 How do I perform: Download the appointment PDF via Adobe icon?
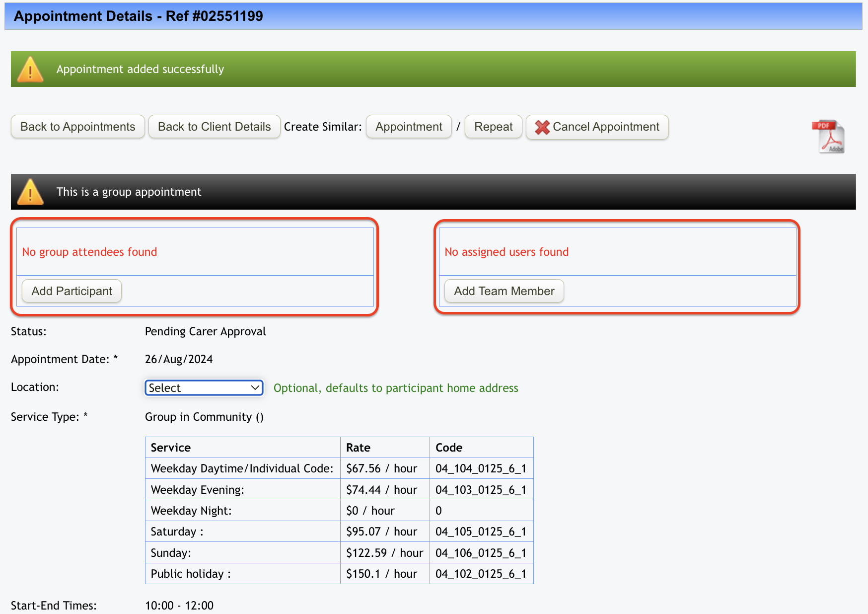[828, 137]
